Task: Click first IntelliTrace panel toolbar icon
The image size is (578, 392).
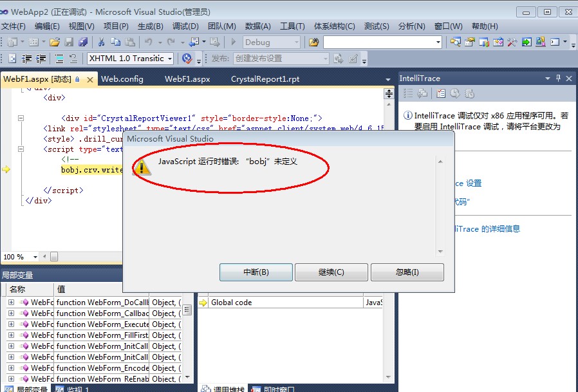Action: [408, 94]
